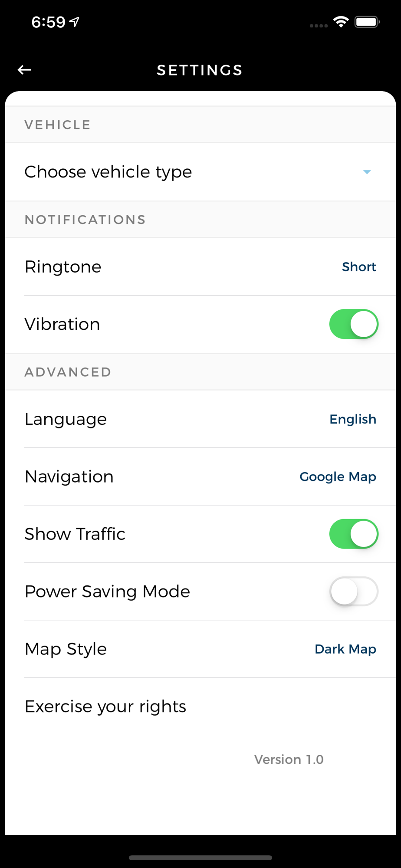Select the Dark Map style value

click(x=345, y=649)
